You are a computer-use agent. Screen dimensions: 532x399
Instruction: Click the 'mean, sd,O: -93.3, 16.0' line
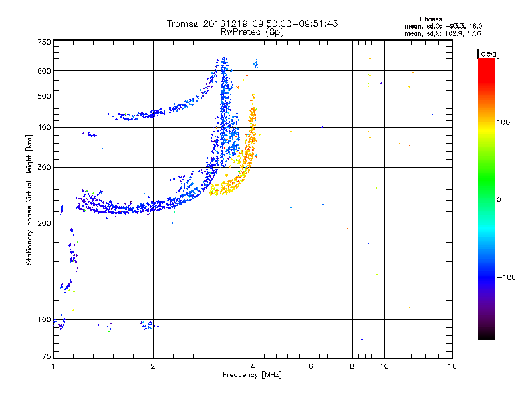[x=443, y=26]
